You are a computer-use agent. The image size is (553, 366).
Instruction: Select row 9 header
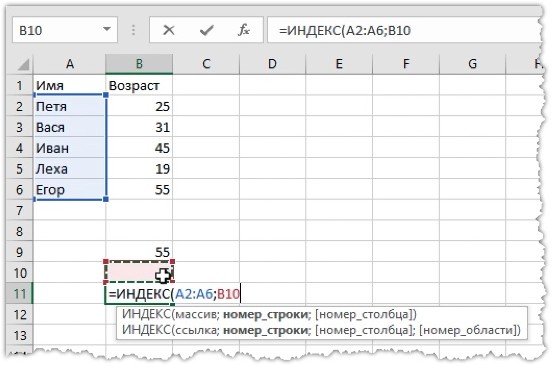pyautogui.click(x=19, y=252)
